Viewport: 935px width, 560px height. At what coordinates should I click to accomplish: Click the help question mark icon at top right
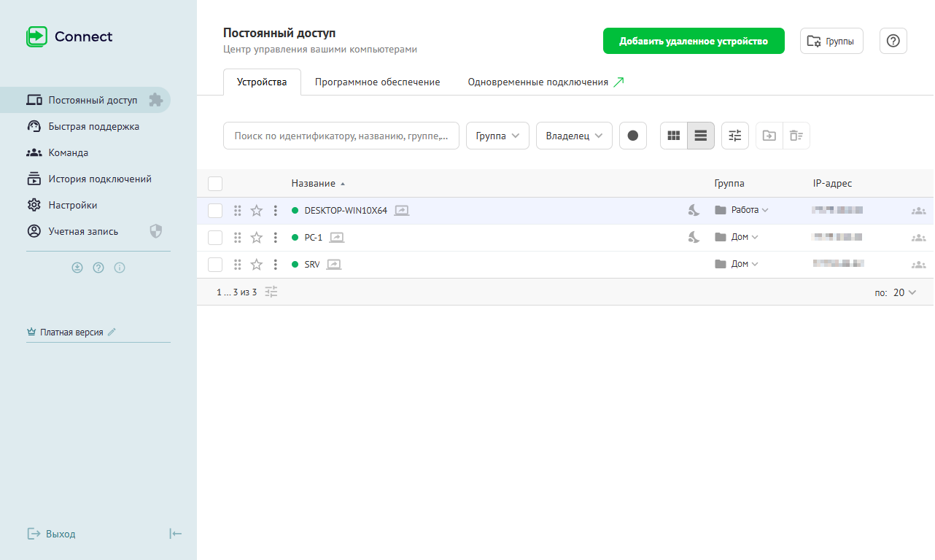coord(893,42)
